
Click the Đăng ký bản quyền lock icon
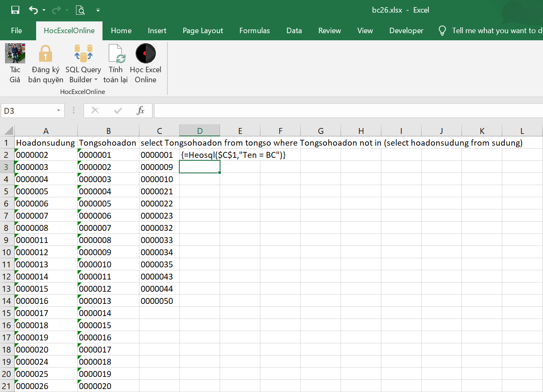pos(45,54)
